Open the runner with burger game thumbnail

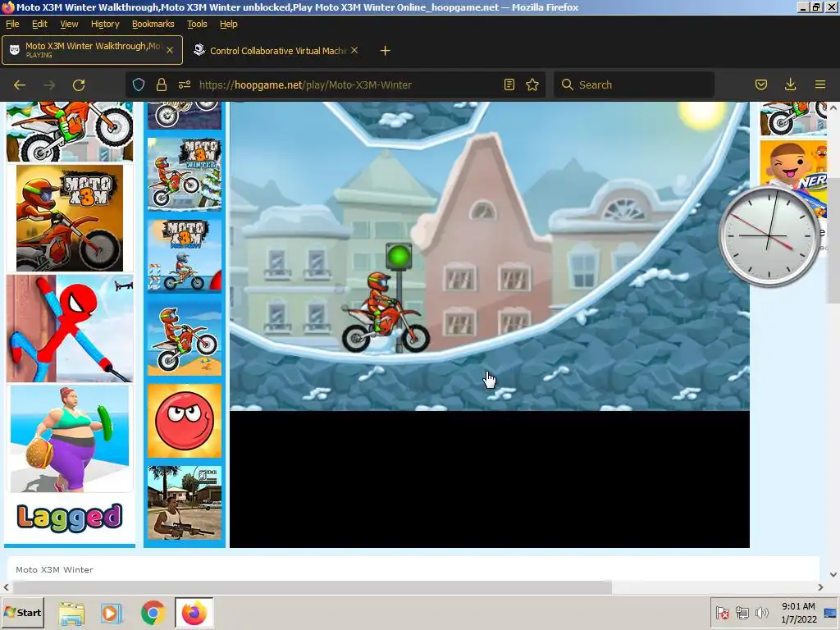70,438
